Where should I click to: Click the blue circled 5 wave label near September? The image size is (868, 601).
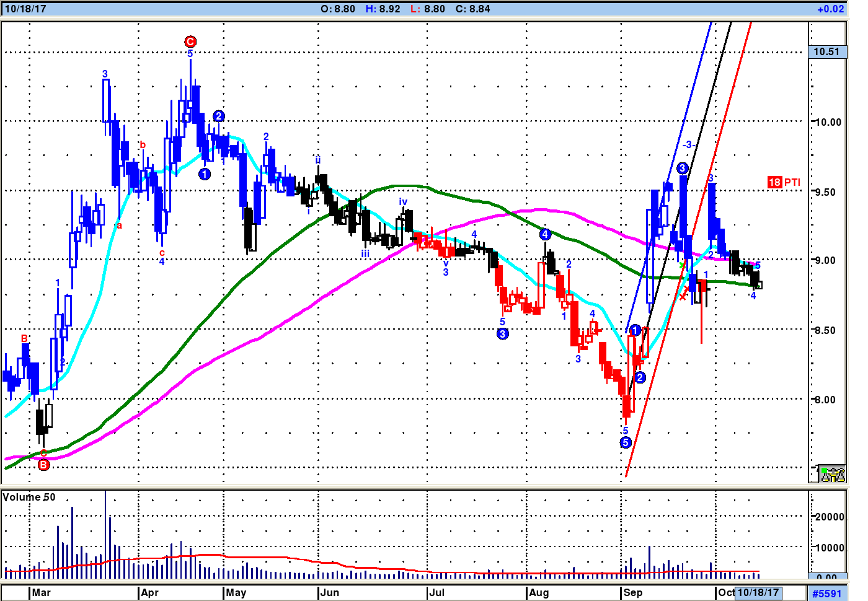click(x=626, y=442)
